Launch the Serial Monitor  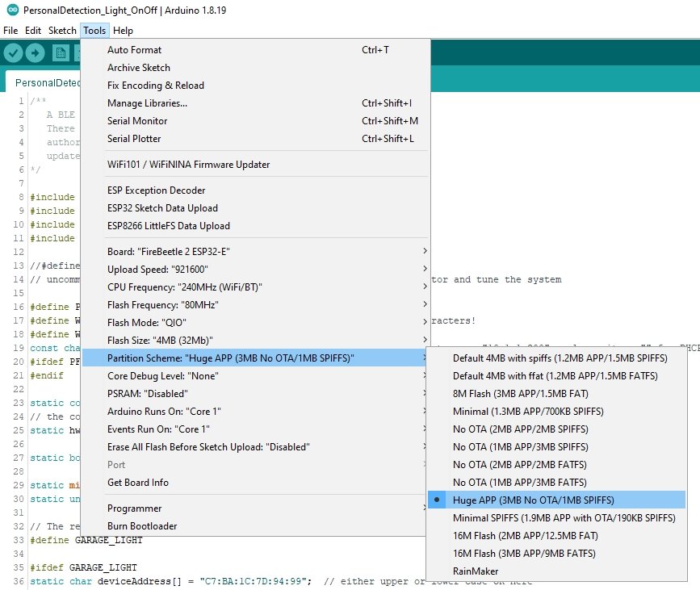tap(255, 121)
